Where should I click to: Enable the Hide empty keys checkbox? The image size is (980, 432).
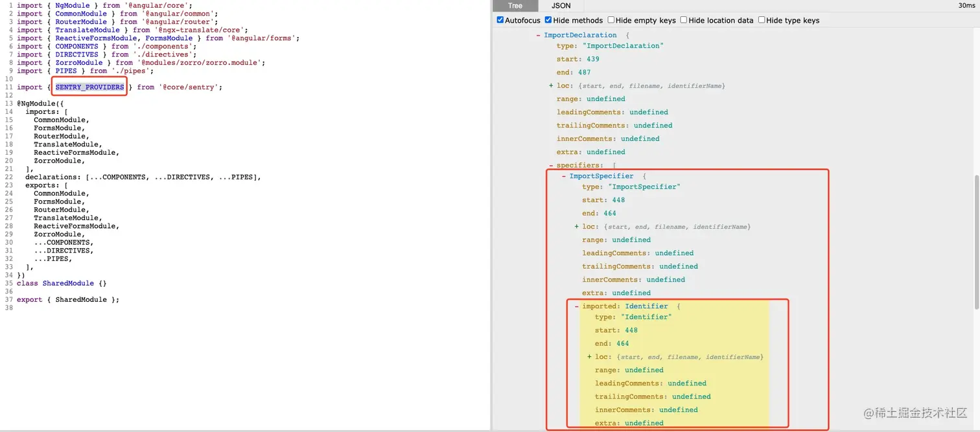tap(611, 20)
